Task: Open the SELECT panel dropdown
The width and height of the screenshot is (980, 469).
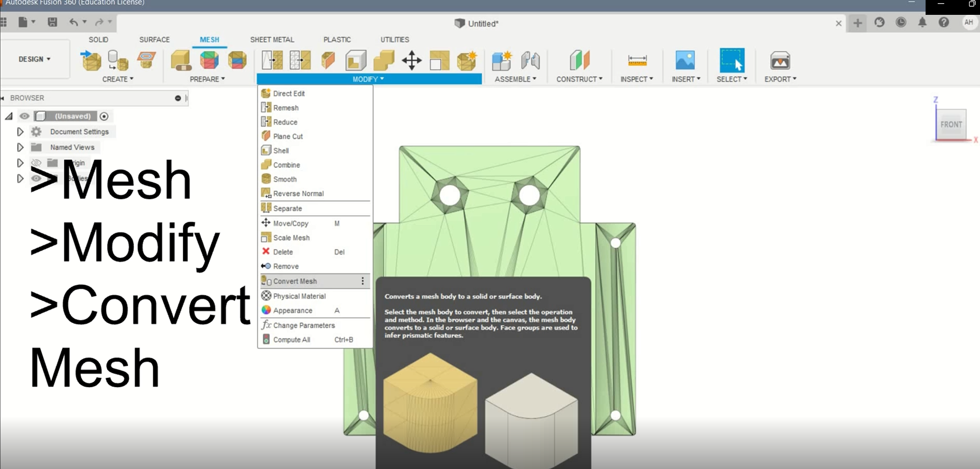Action: tap(732, 79)
